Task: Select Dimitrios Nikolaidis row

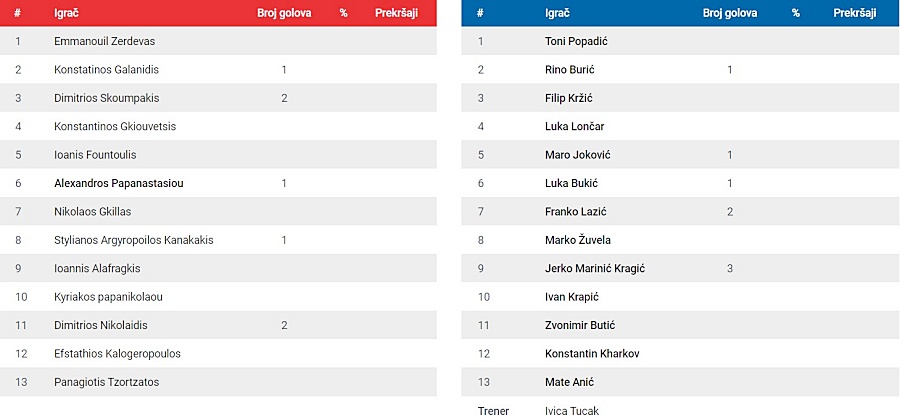Action: 218,325
